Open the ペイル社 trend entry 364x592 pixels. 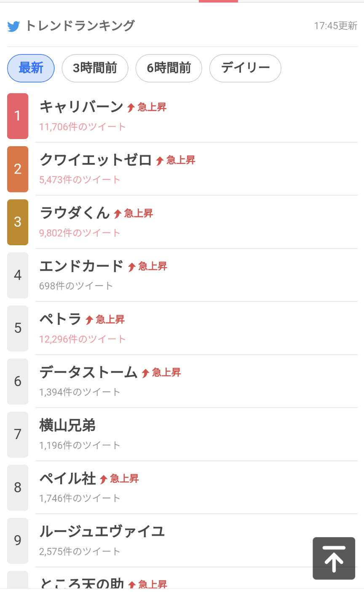67,479
